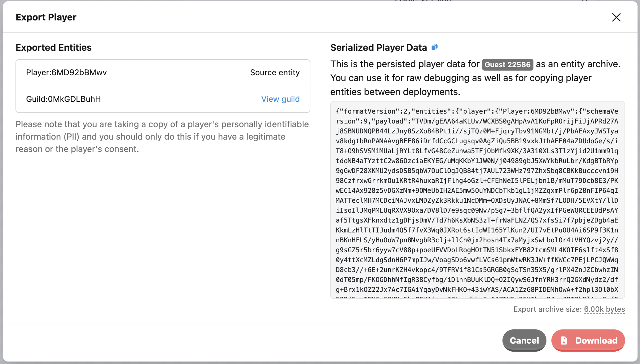Image resolution: width=640 pixels, height=364 pixels.
Task: Click the copy icon beside Serialized Player Data
Action: [x=435, y=47]
